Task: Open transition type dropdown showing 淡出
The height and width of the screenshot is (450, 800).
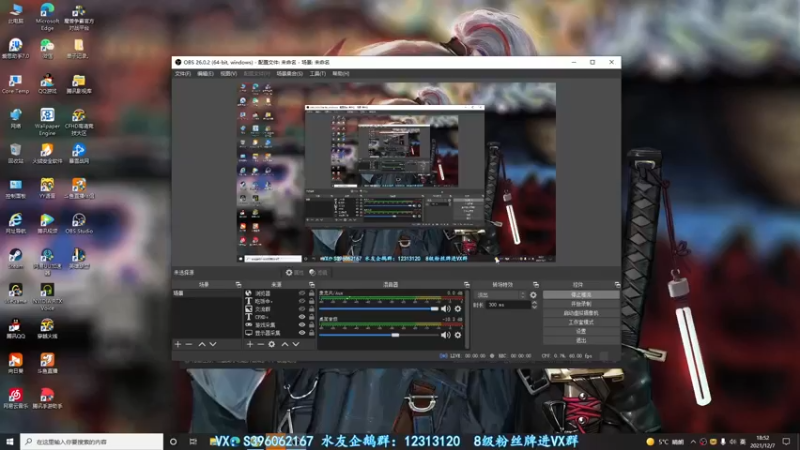Action: [501, 295]
